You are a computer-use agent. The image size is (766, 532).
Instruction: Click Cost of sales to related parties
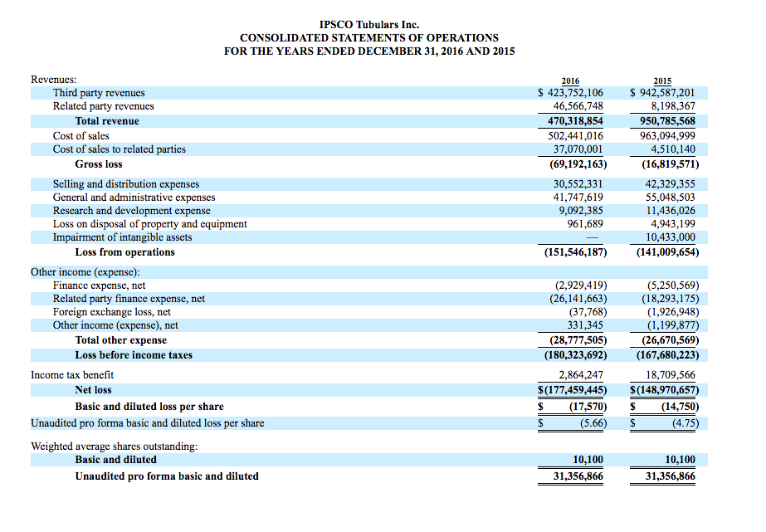(120, 149)
